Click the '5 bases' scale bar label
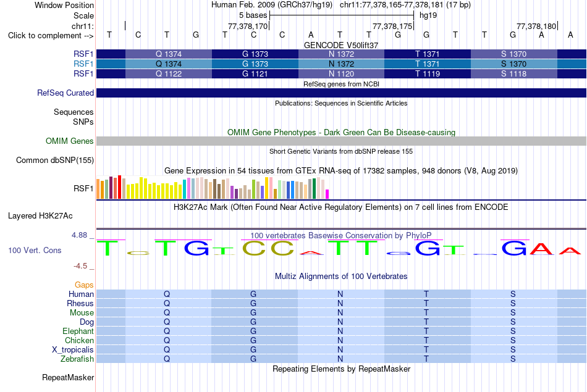 tap(253, 15)
